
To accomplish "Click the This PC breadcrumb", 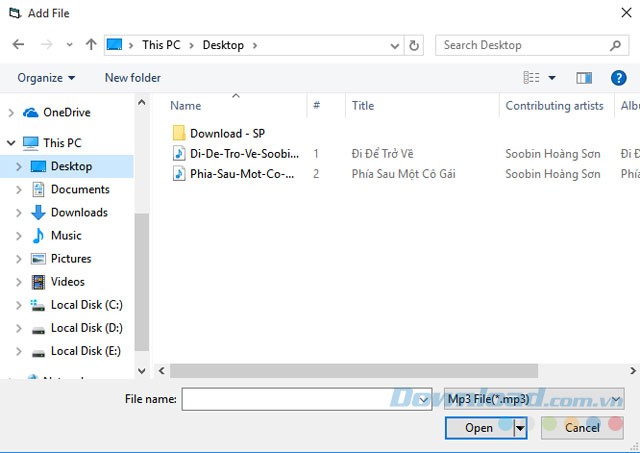I will pos(161,45).
